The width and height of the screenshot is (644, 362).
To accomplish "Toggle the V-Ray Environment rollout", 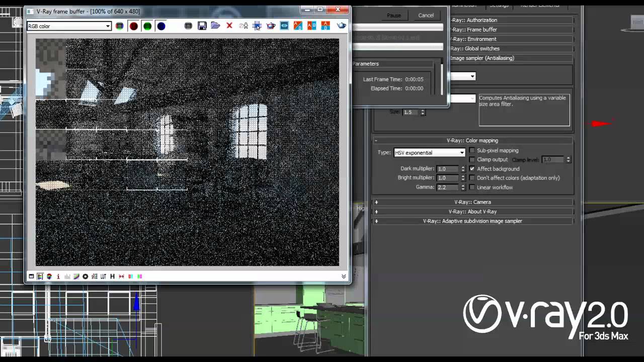I will [x=511, y=39].
